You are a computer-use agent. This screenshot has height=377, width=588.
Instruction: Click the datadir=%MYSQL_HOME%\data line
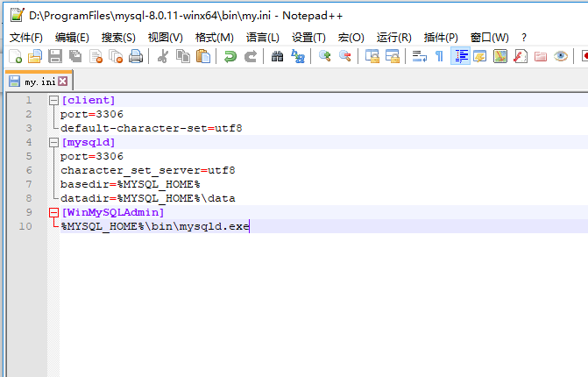(x=148, y=198)
